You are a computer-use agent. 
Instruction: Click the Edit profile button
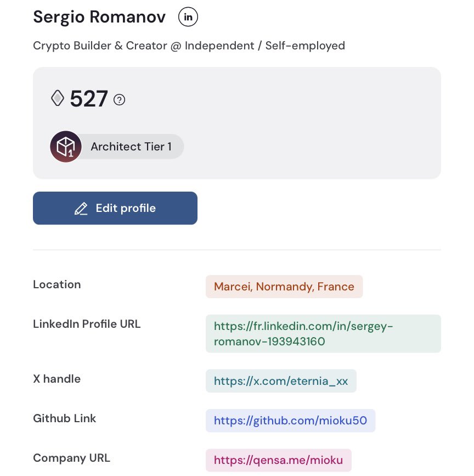(115, 208)
